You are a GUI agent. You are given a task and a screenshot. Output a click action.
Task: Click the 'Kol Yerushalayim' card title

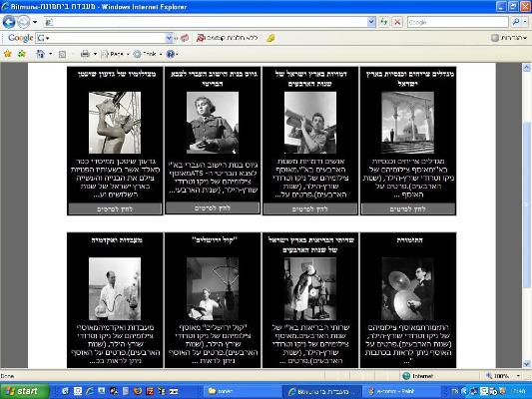click(214, 239)
